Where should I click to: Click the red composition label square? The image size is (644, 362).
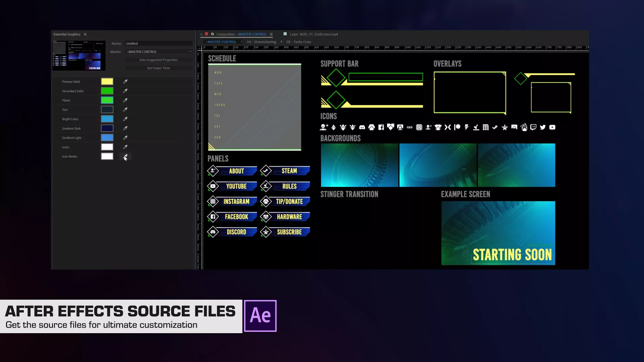(207, 34)
